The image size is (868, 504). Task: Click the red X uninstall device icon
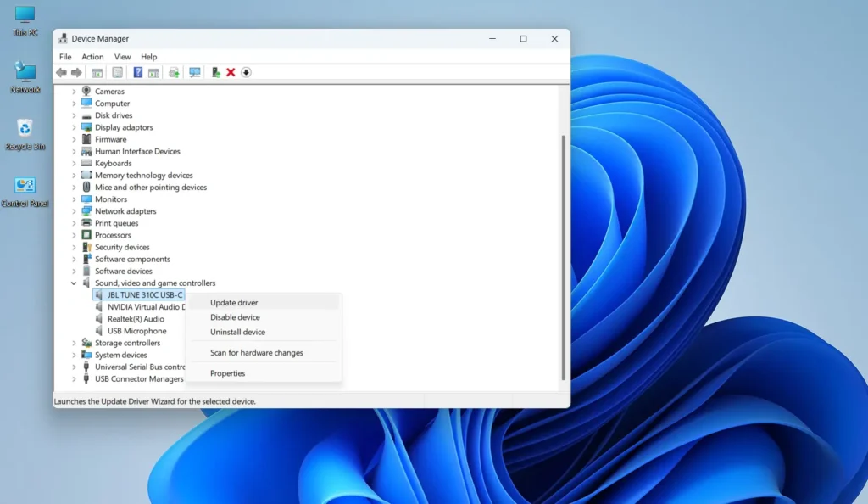click(x=231, y=72)
